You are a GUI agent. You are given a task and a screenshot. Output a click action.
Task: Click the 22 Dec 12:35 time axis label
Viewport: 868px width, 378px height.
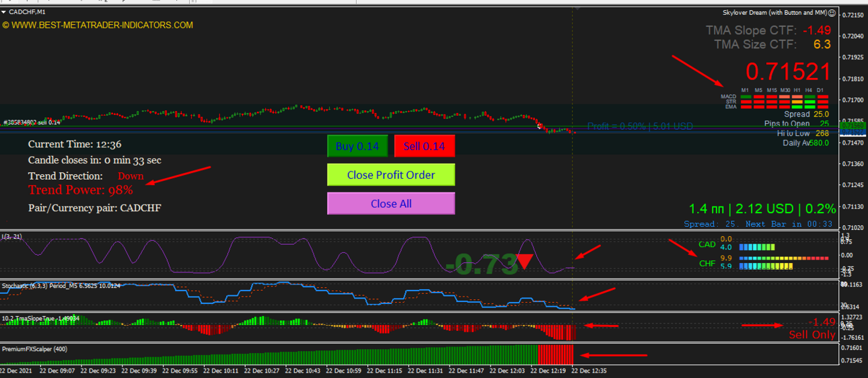(x=590, y=371)
